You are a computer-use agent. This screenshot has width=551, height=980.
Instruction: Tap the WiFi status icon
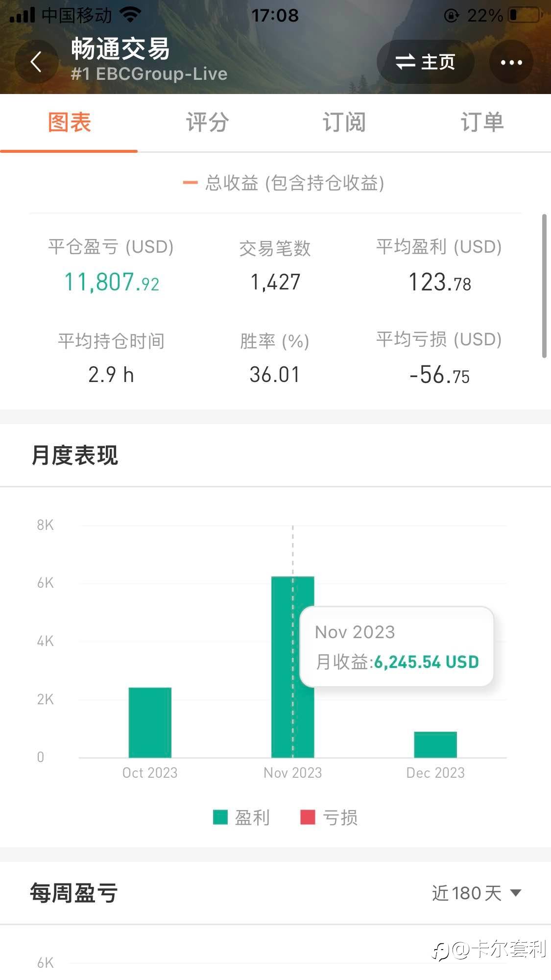pos(130,15)
